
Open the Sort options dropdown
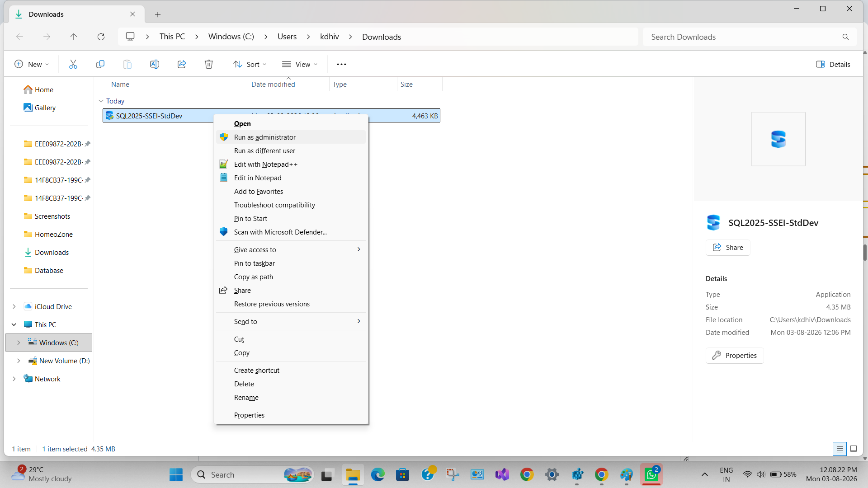250,64
